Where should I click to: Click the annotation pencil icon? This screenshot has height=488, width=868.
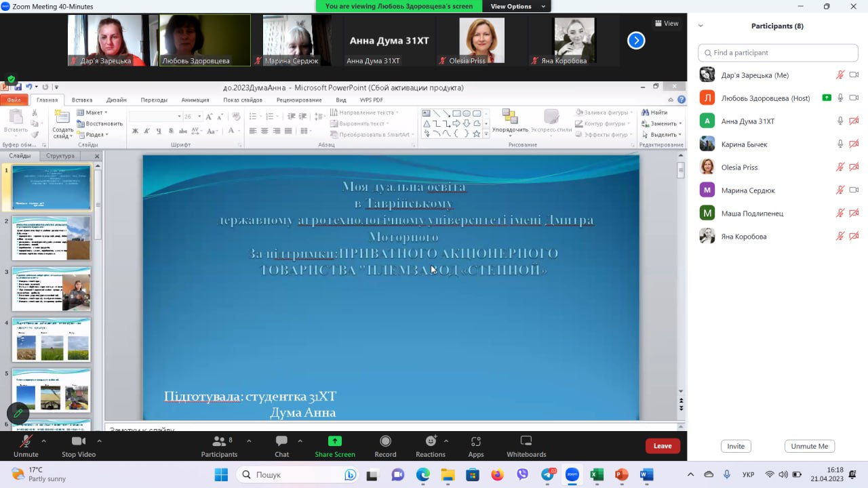18,413
